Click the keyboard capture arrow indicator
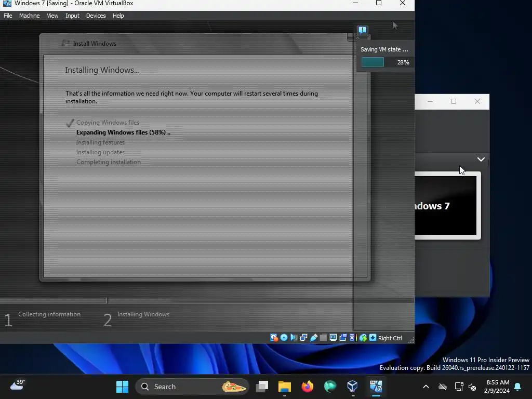The image size is (532, 399). 373,338
